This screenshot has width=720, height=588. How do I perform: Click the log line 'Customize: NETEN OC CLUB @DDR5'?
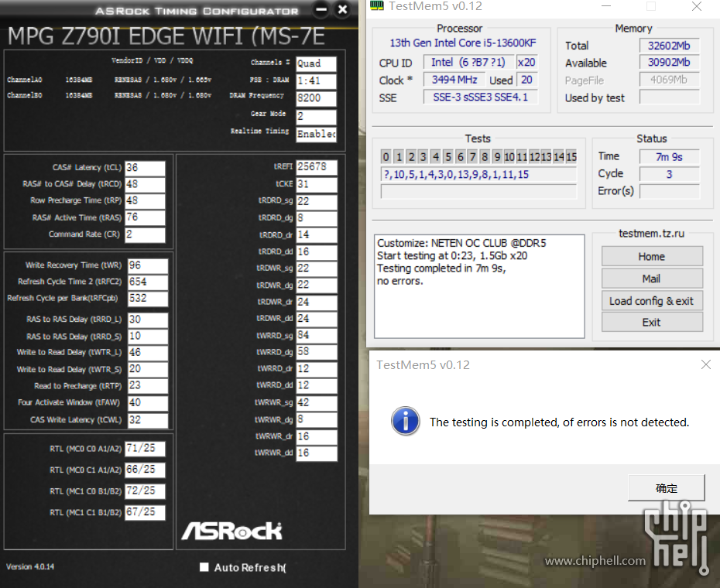(x=461, y=243)
